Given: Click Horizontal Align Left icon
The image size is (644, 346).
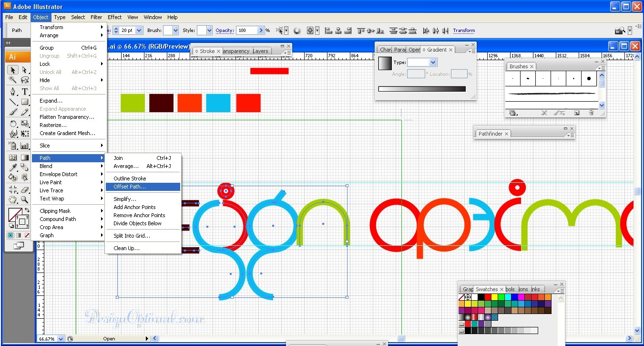Looking at the screenshot, I should 328,31.
